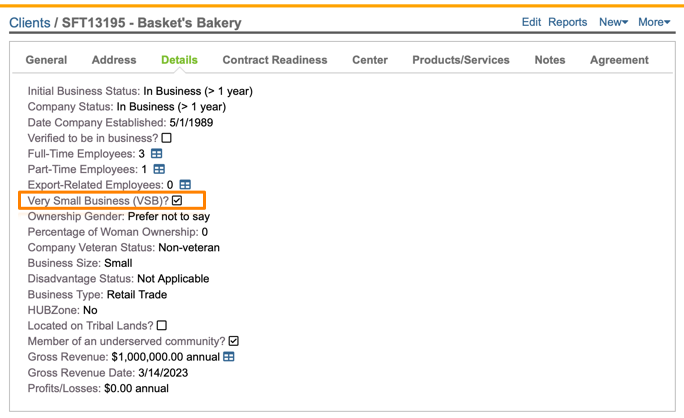Click the Edit link
Viewport: 684px width, 418px height.
click(531, 22)
